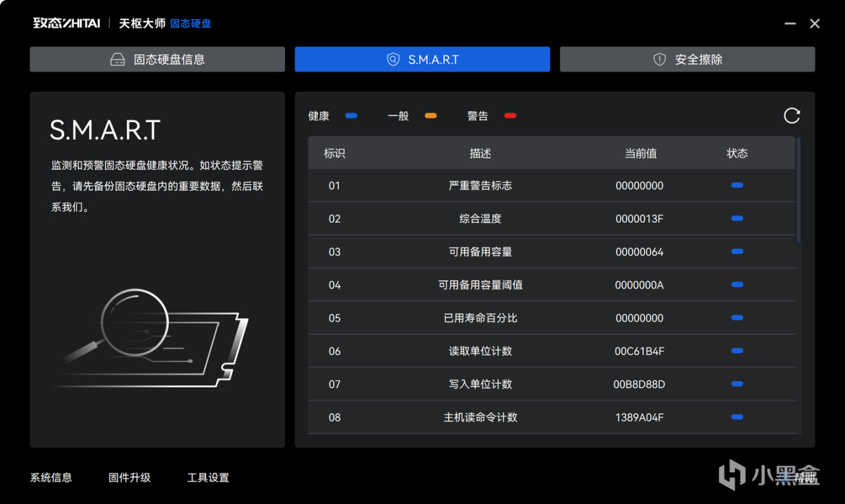This screenshot has width=845, height=504.
Task: Click the 描述 column header
Action: pyautogui.click(x=481, y=153)
